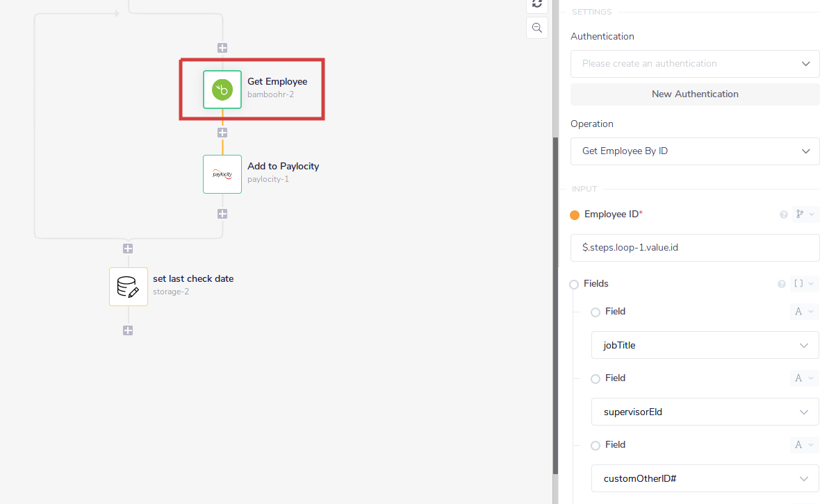Screen dimensions: 829x504
Task: Toggle the circle next to the jobTitle Field
Action: (x=596, y=312)
